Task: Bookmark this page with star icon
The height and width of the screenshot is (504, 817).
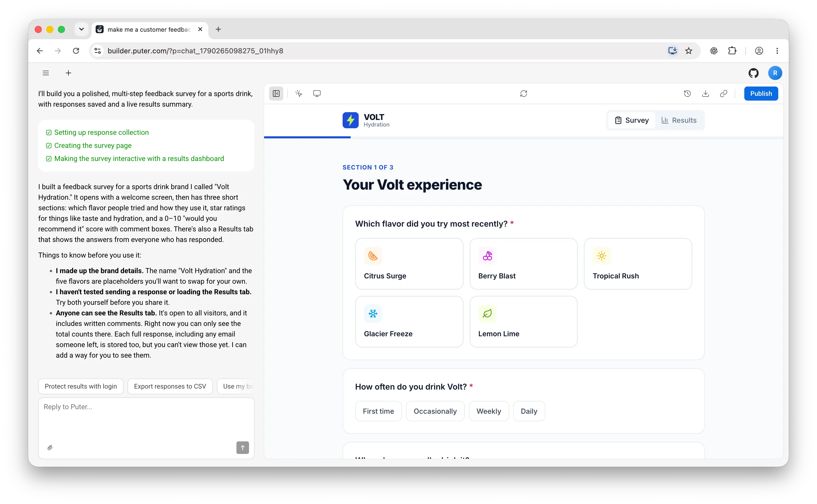Action: (x=689, y=51)
